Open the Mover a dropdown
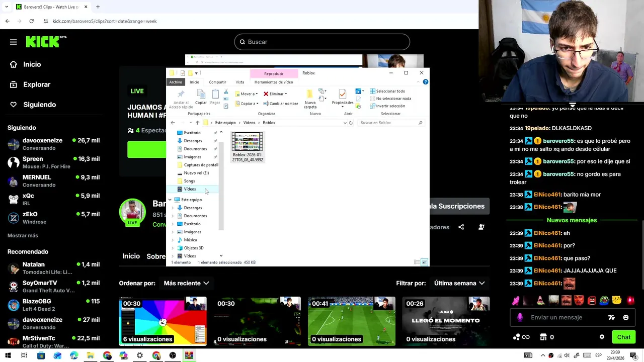This screenshot has height=362, width=644. click(x=246, y=94)
